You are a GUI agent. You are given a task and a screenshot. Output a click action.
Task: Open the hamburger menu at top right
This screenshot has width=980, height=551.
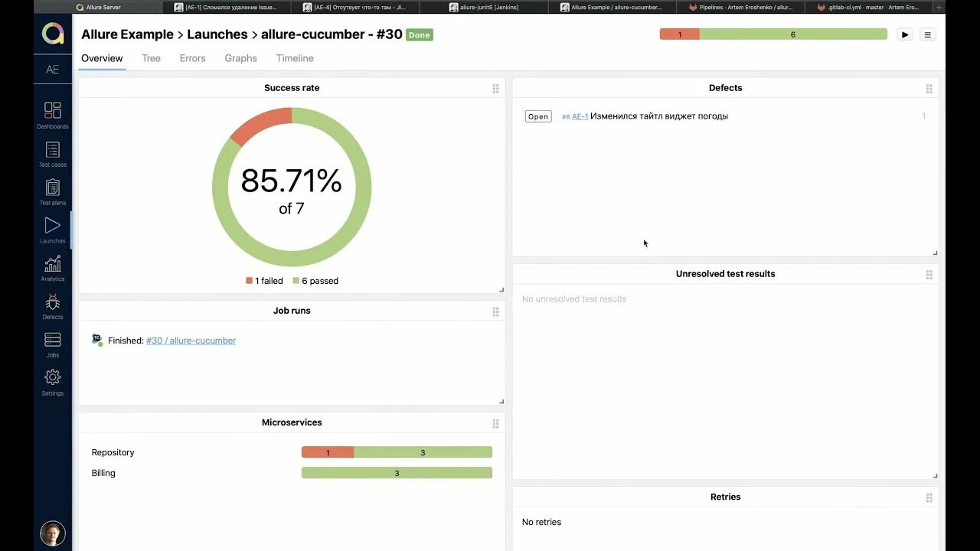coord(928,34)
